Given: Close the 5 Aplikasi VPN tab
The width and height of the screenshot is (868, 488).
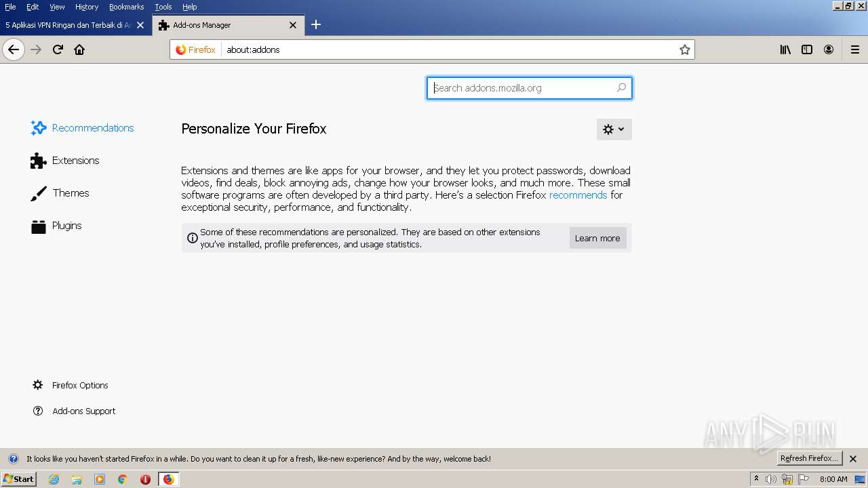Looking at the screenshot, I should (x=140, y=25).
